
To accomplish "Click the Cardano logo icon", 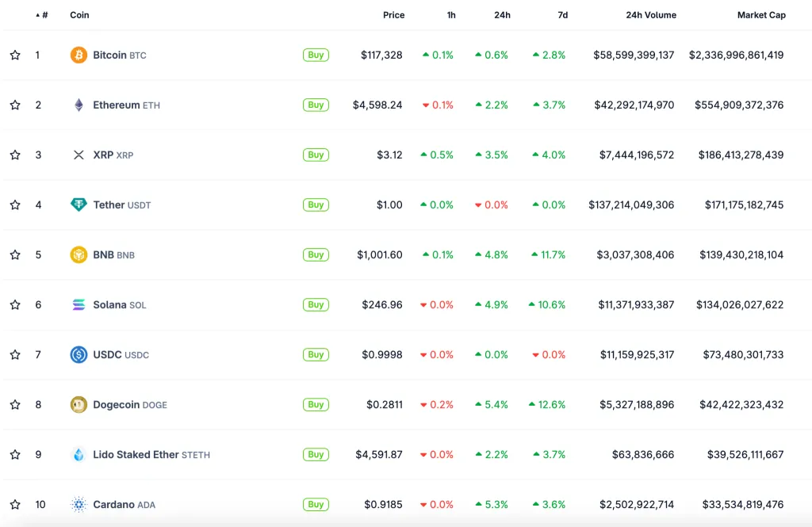I will 79,505.
